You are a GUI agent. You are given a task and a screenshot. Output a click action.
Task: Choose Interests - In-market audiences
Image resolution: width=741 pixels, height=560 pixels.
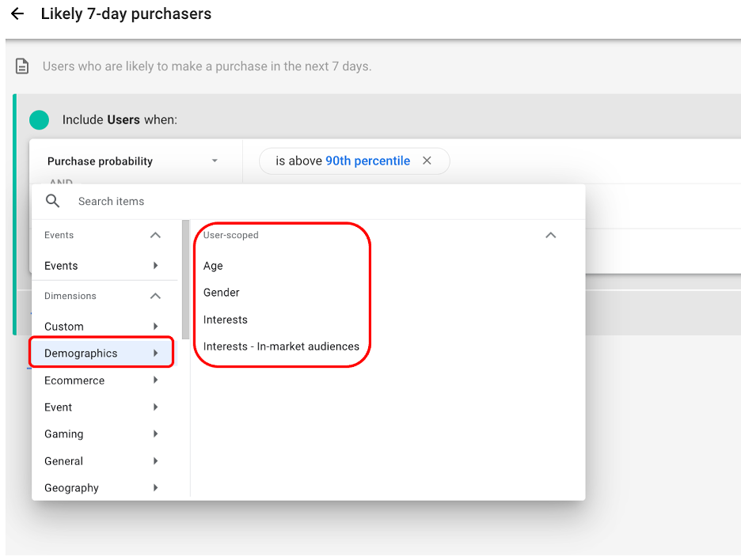281,346
